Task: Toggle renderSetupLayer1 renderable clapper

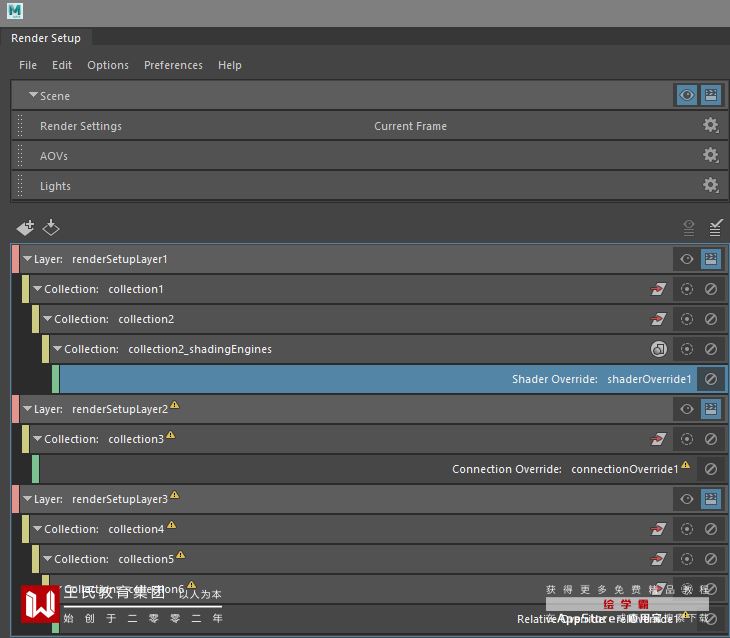Action: (711, 259)
